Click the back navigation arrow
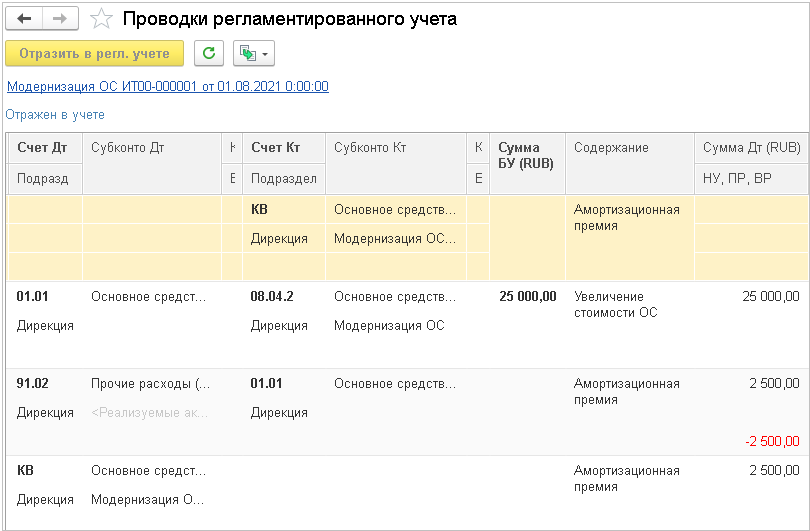 tap(25, 19)
